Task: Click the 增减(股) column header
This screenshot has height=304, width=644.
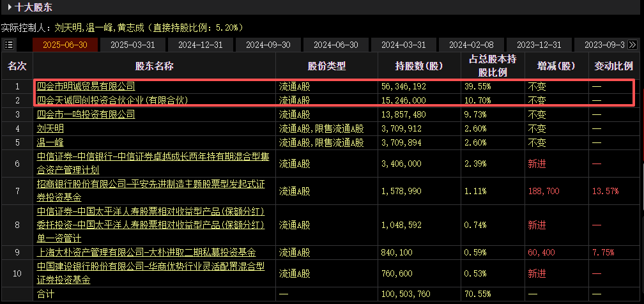Action: [556, 66]
